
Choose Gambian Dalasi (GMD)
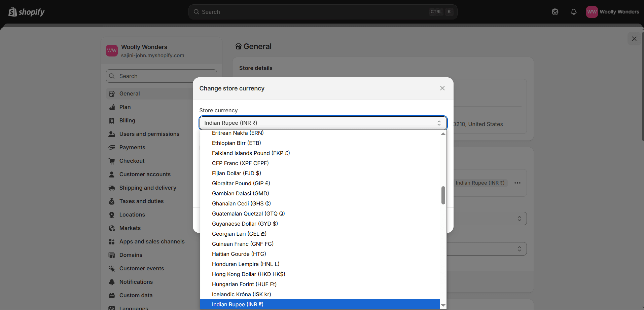[320, 194]
